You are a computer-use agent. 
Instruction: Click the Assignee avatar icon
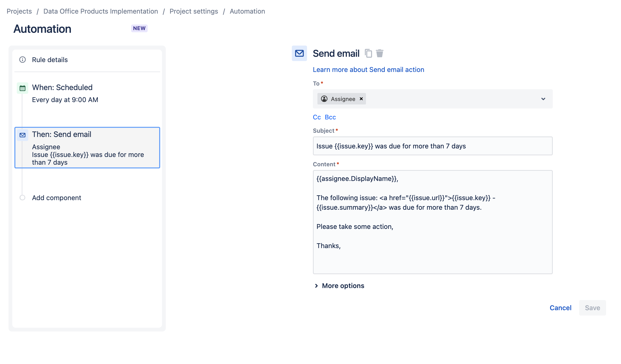pos(324,99)
